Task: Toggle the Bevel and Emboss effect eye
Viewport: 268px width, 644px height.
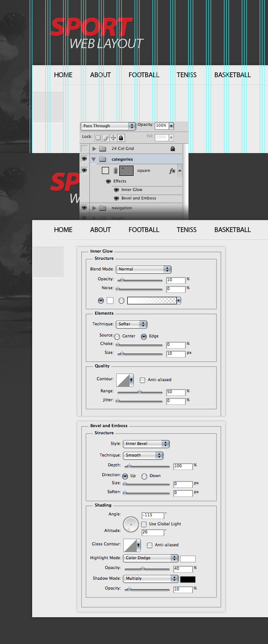Action: coord(117,198)
